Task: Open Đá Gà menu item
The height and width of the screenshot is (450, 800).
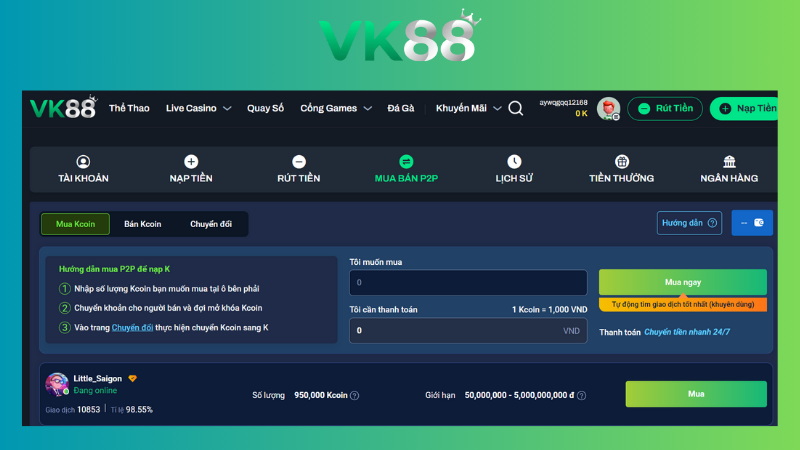Action: (401, 108)
